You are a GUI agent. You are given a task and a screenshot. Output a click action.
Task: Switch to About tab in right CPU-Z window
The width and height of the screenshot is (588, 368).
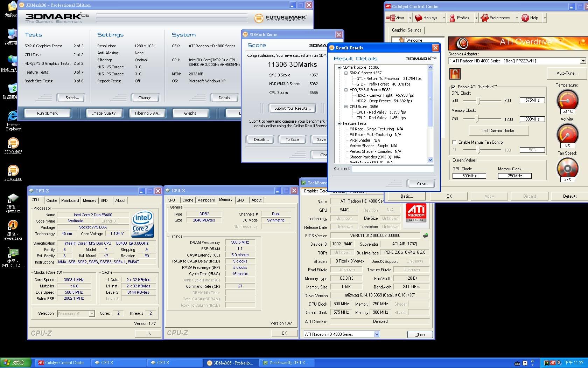(x=256, y=200)
